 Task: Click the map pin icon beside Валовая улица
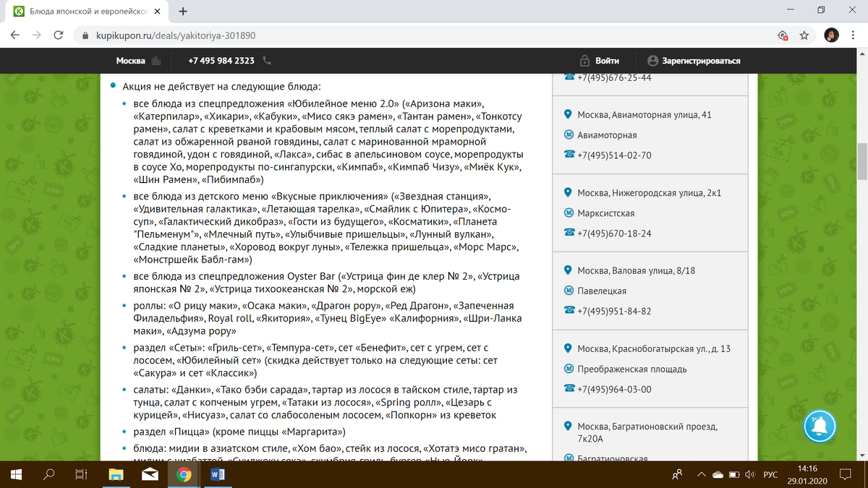(569, 271)
